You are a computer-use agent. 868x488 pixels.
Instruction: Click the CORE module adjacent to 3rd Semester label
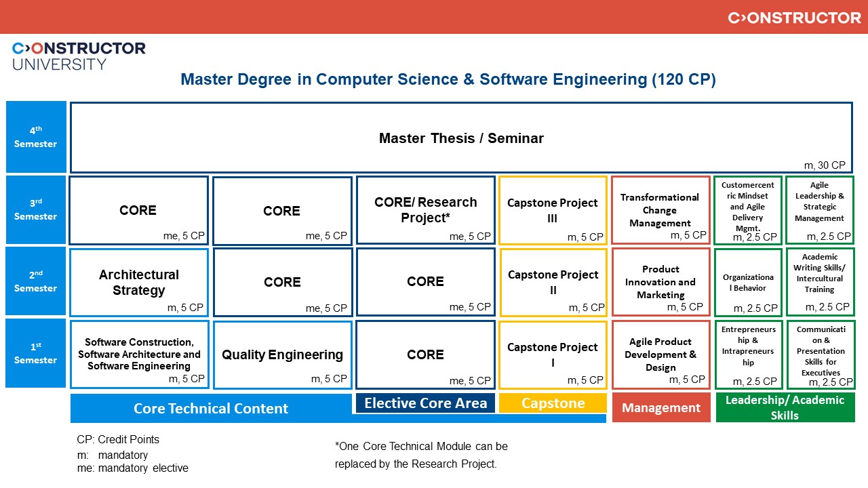point(138,210)
